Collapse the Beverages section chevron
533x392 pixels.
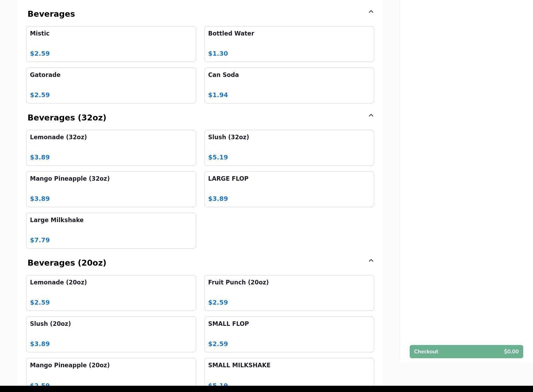(371, 12)
